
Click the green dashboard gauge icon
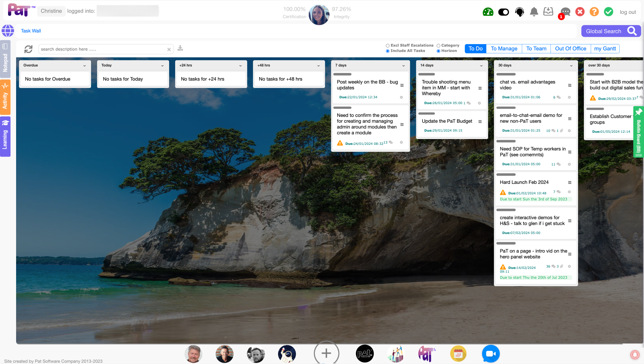(488, 12)
